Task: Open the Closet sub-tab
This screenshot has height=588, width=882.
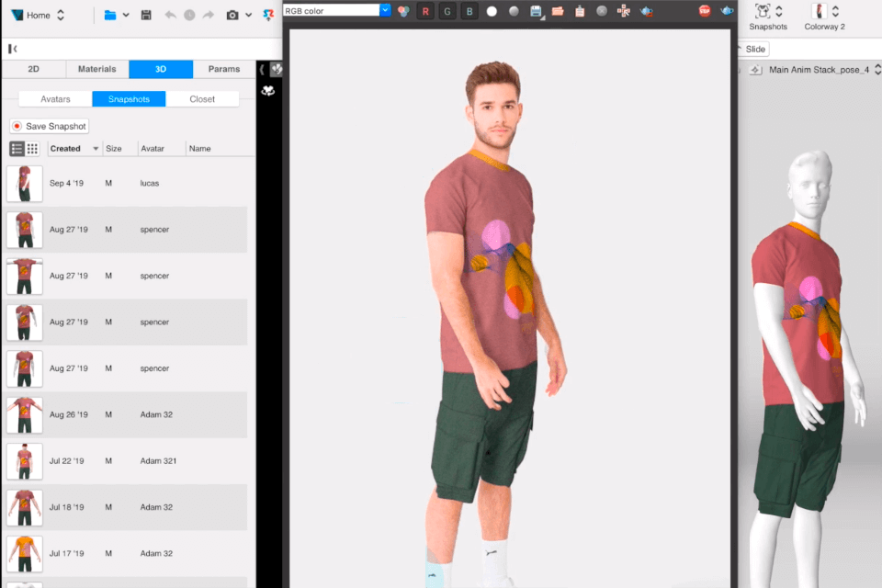Action: tap(202, 99)
